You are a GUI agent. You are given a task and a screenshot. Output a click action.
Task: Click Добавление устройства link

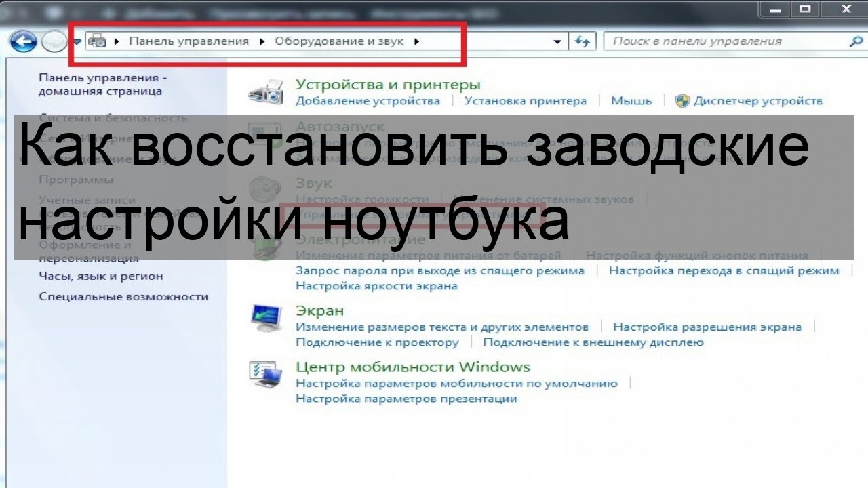point(368,101)
